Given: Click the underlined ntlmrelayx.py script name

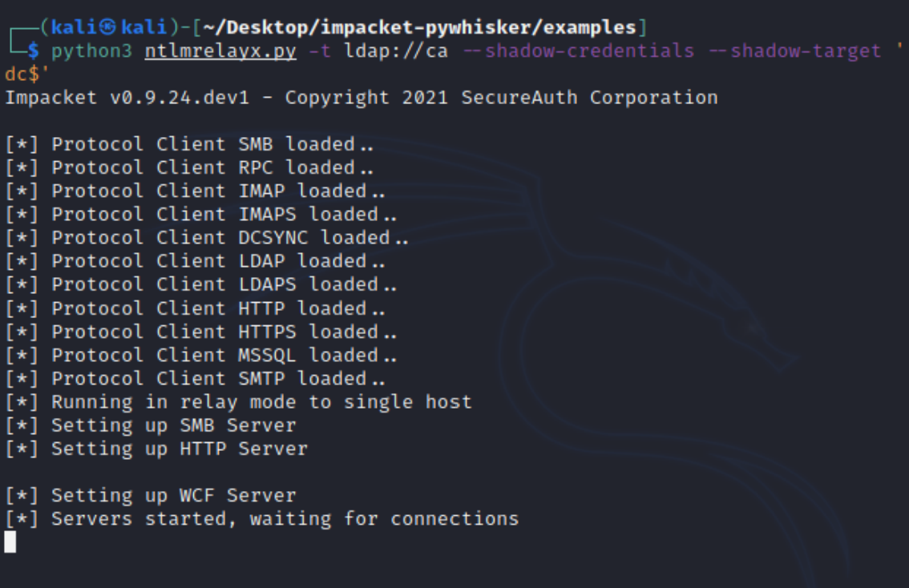Looking at the screenshot, I should (220, 51).
